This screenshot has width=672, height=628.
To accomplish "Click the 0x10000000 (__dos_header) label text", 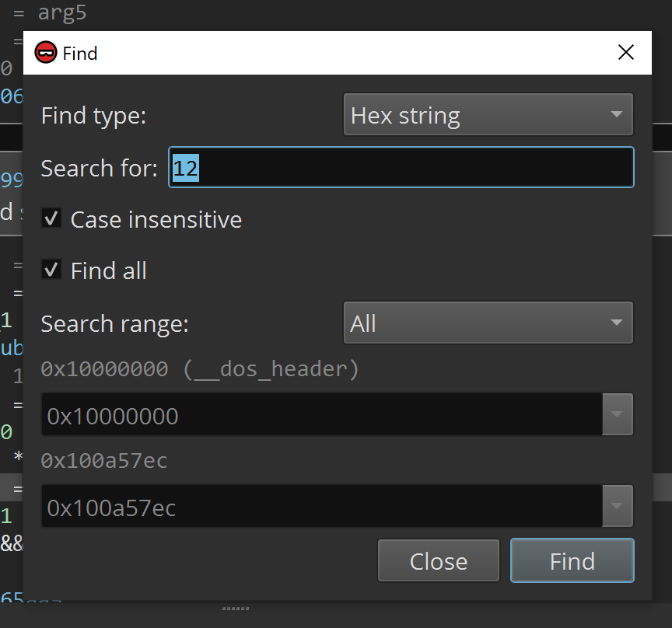I will [200, 369].
